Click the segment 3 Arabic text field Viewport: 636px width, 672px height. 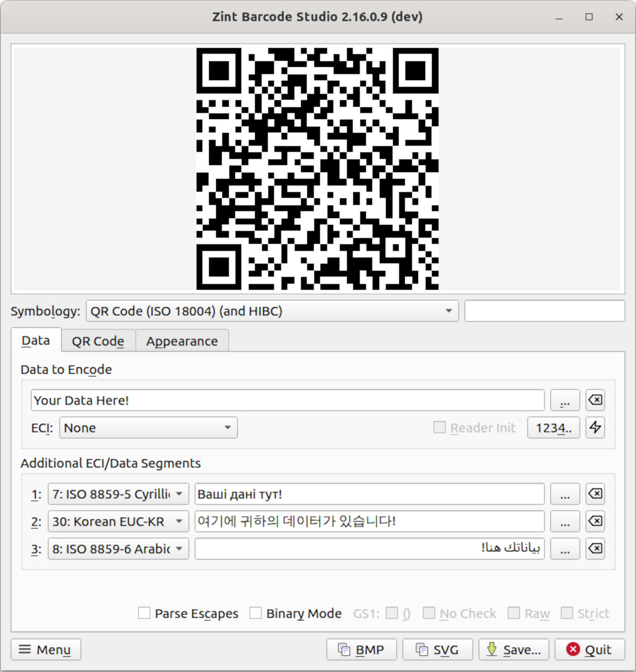(370, 548)
